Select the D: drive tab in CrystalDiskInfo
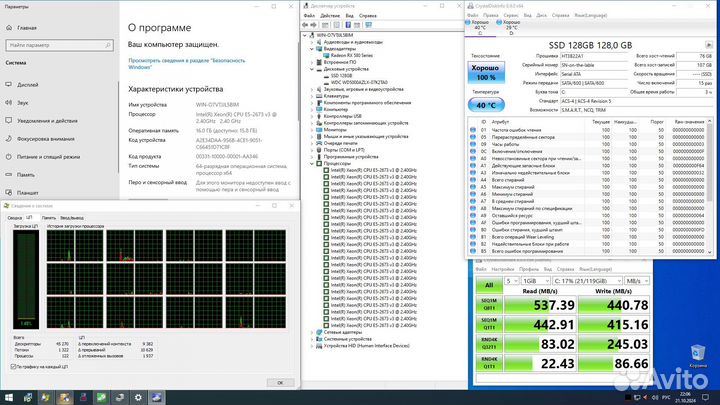The height and width of the screenshot is (405, 720). coord(511,28)
